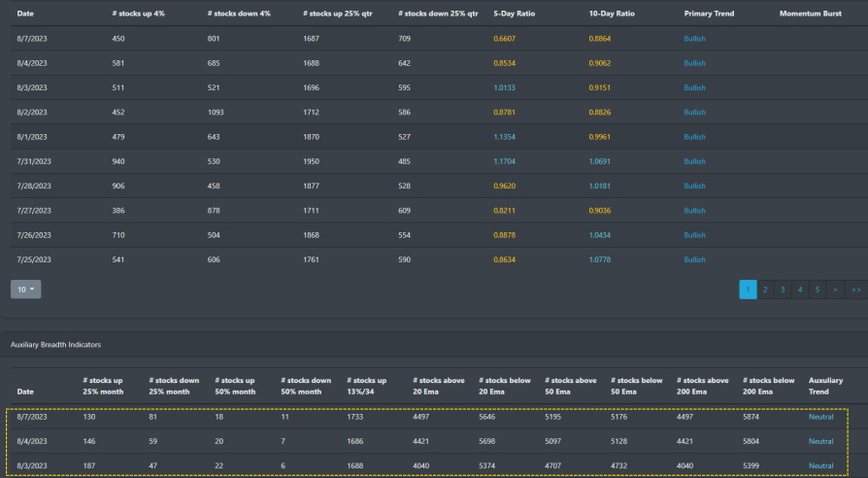Click # stocks down 50% month header

point(306,386)
